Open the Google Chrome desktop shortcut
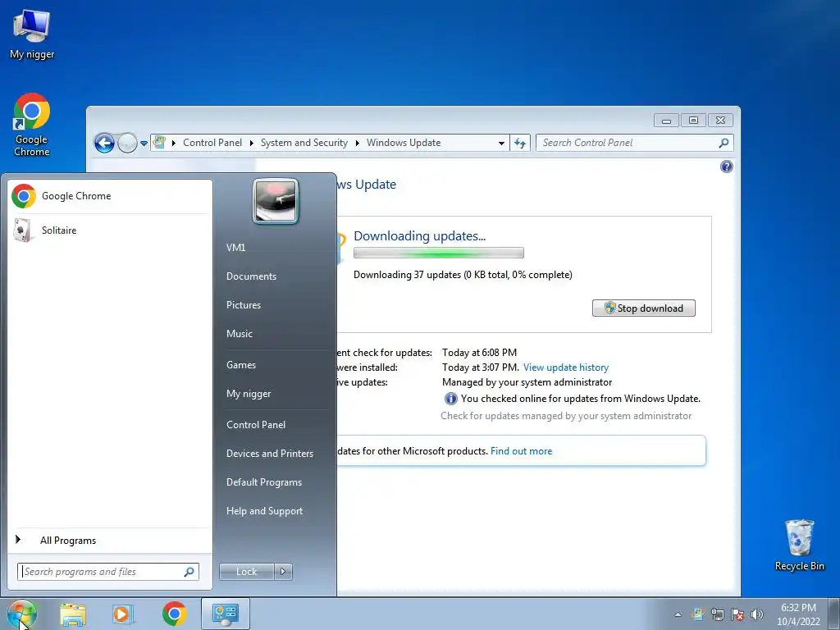 coord(32,125)
